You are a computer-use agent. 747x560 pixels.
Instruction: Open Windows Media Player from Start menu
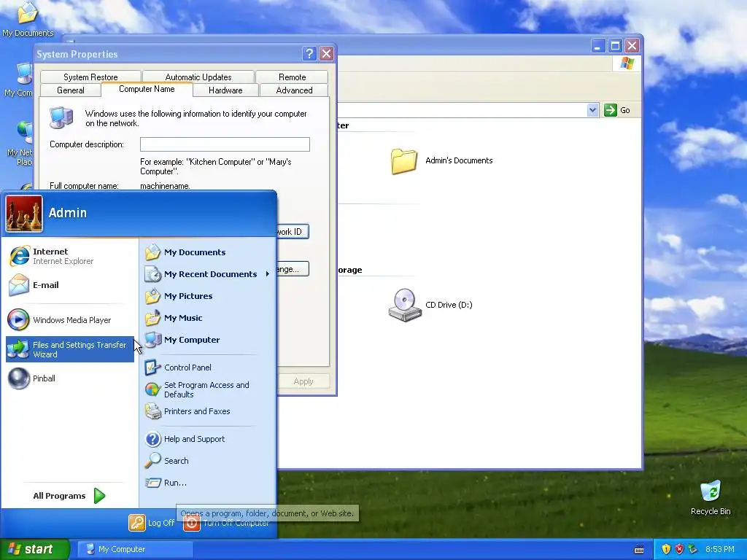(69, 320)
